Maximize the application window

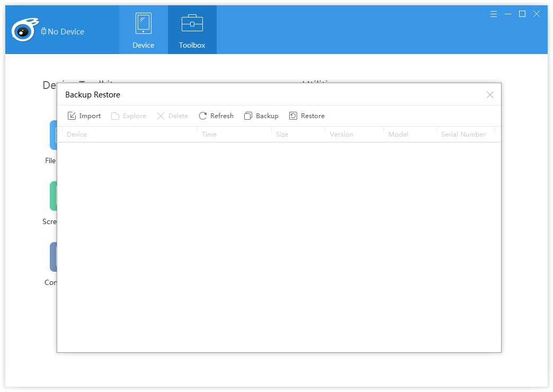pyautogui.click(x=522, y=14)
